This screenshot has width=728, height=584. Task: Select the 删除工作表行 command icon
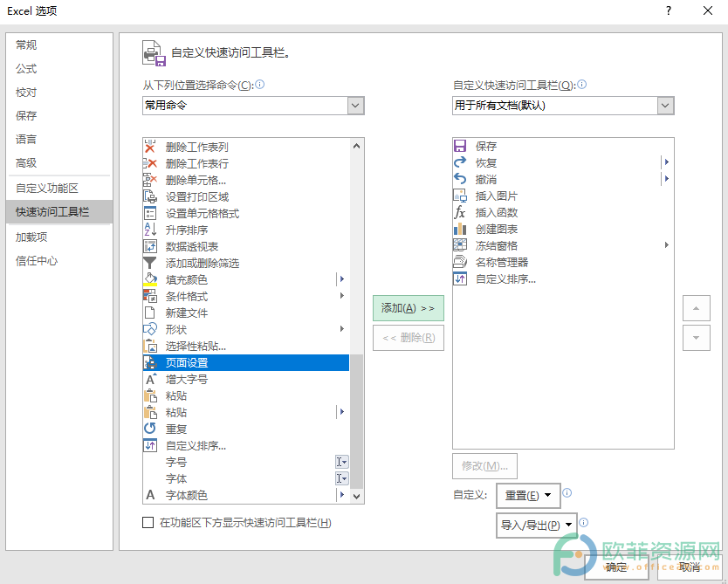tap(150, 163)
